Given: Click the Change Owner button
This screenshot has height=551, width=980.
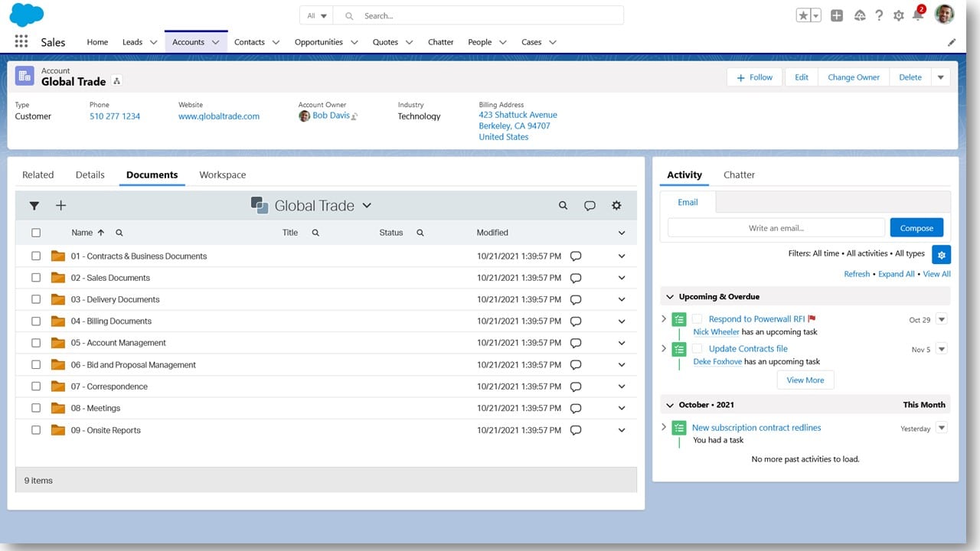Looking at the screenshot, I should (853, 77).
